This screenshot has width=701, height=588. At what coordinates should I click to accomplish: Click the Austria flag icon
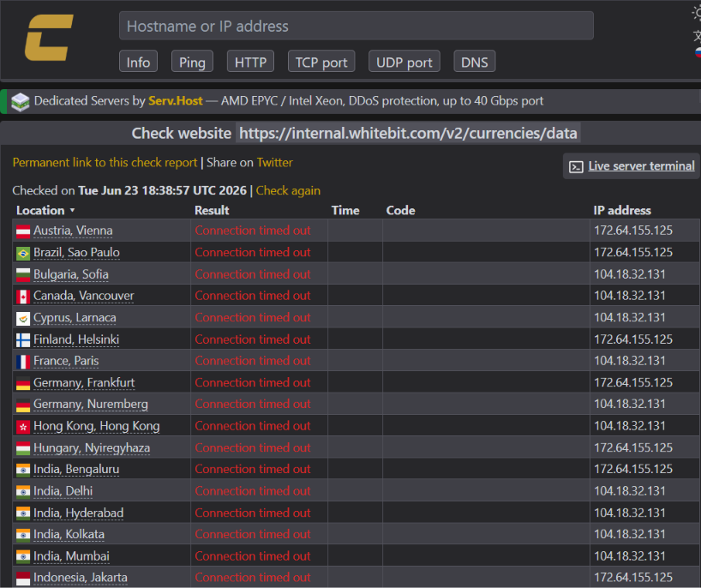click(x=23, y=231)
